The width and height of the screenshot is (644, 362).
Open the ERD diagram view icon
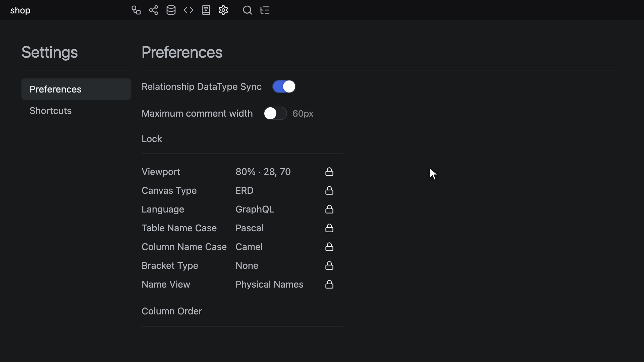click(136, 10)
